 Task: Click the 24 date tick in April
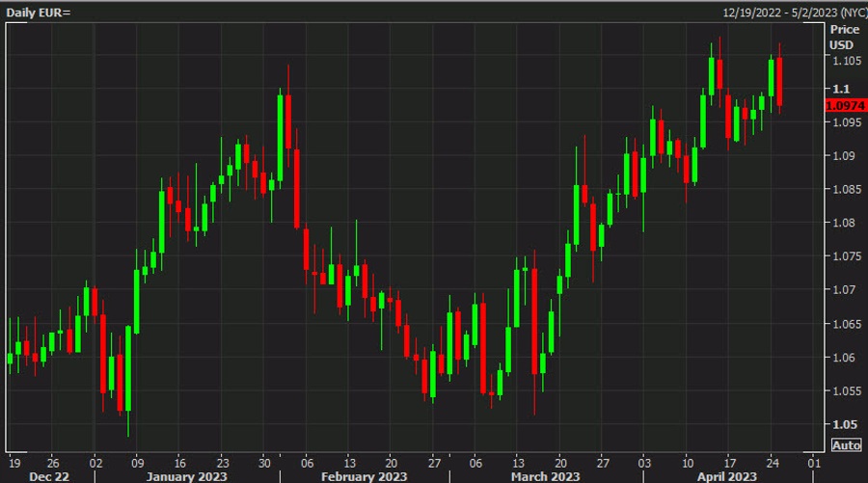coord(773,463)
